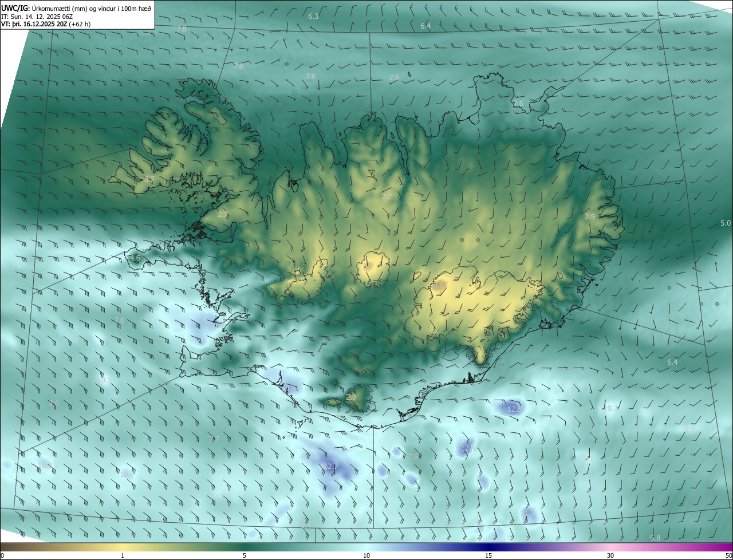This screenshot has height=560, width=733.
Task: Pick the 4.6 value label
Action: tap(135, 258)
